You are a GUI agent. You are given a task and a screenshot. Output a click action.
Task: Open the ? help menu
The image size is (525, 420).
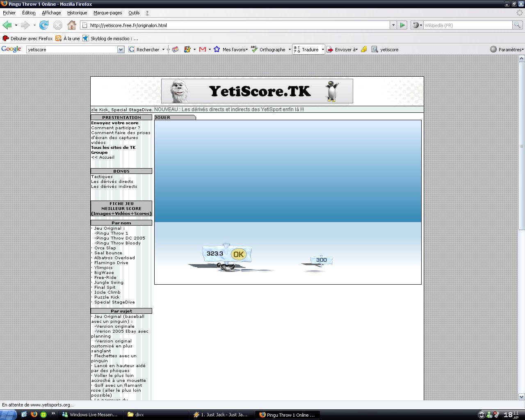tap(147, 13)
